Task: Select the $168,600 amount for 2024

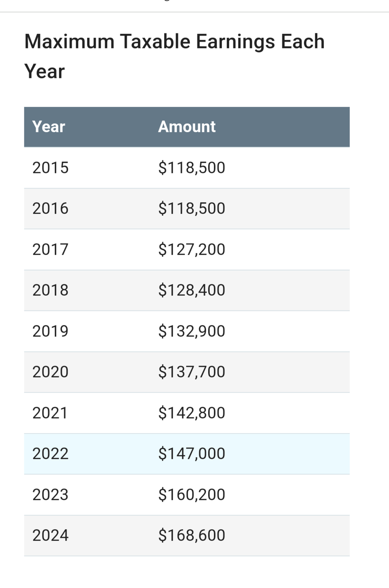Action: [192, 535]
